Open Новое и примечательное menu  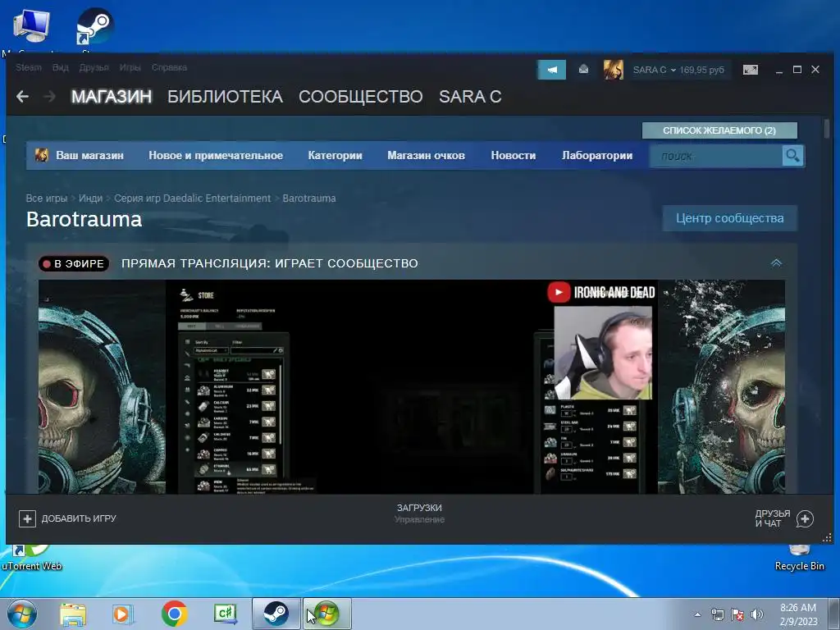pyautogui.click(x=216, y=155)
